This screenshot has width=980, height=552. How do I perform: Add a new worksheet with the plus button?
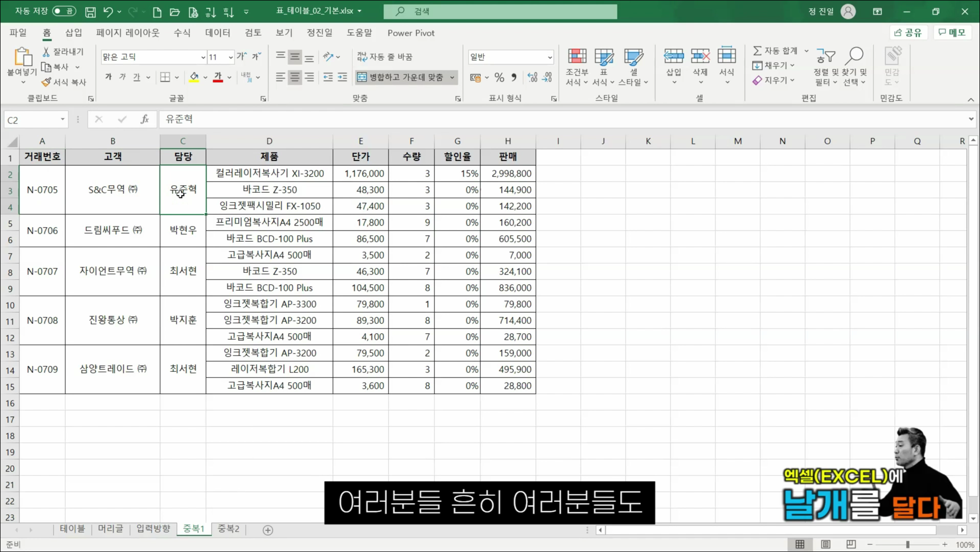267,530
